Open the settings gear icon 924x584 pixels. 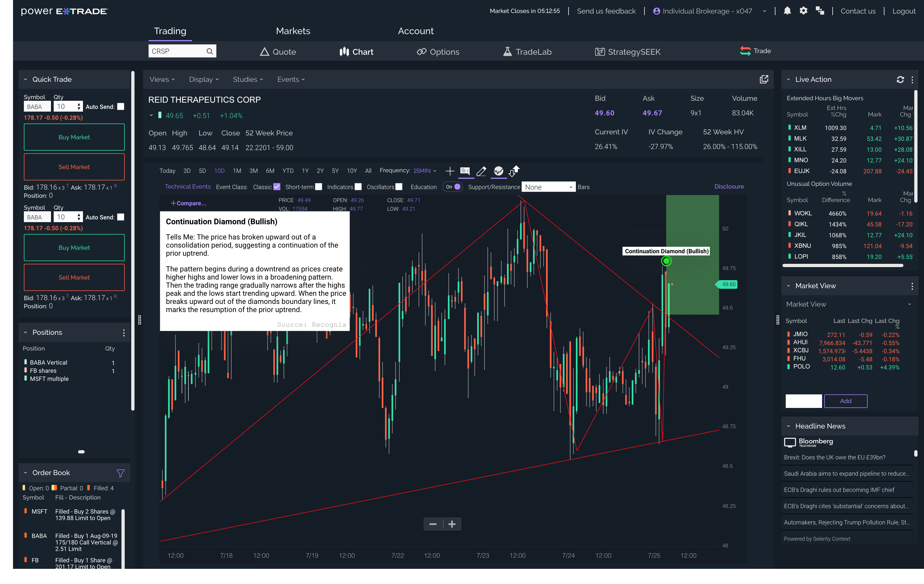(x=803, y=11)
